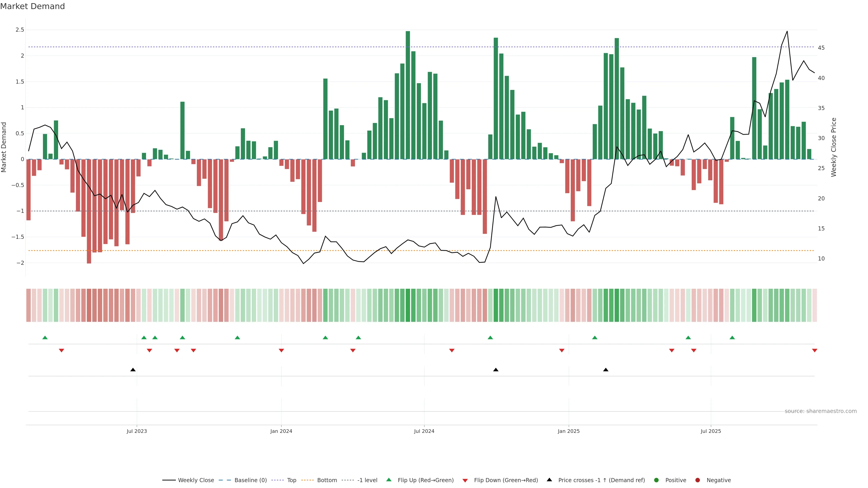Image resolution: width=868 pixels, height=488 pixels.
Task: Click the red Negative legend dot
Action: click(698, 480)
